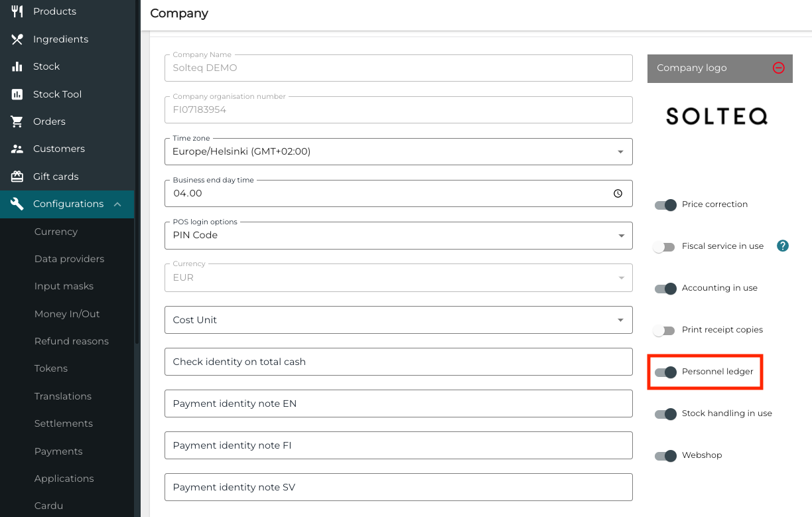Collapse the Configurations menu section

pyautogui.click(x=117, y=204)
